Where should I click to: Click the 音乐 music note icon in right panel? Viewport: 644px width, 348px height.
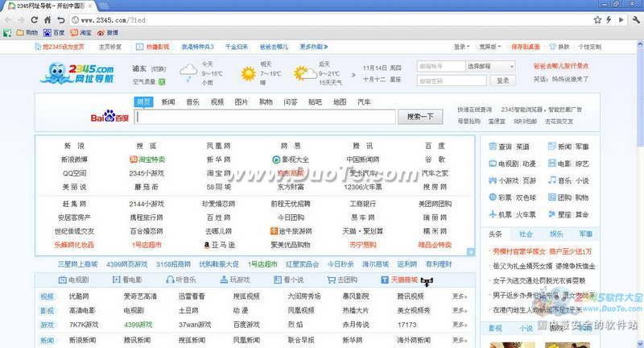pyautogui.click(x=552, y=180)
